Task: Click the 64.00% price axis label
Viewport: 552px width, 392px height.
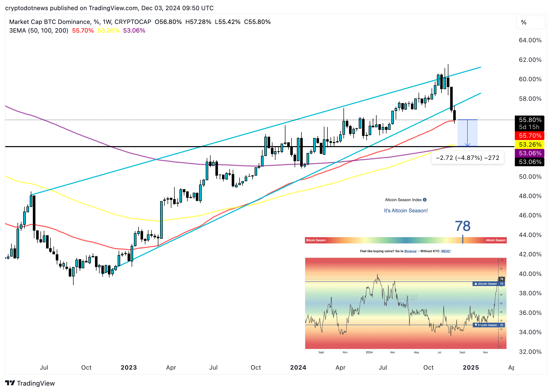Action: [530, 40]
